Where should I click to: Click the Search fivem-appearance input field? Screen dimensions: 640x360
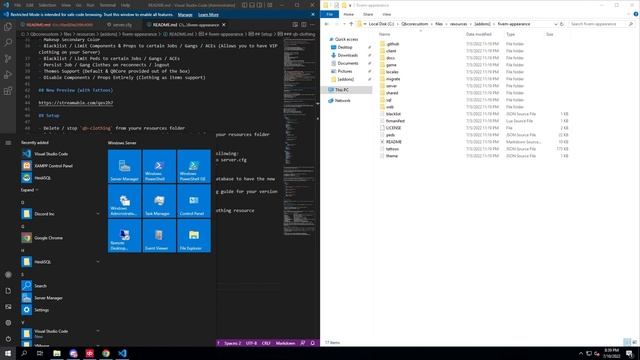(602, 24)
